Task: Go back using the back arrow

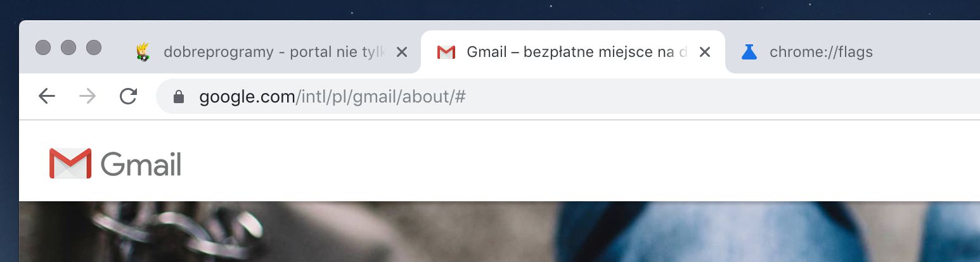Action: (47, 96)
